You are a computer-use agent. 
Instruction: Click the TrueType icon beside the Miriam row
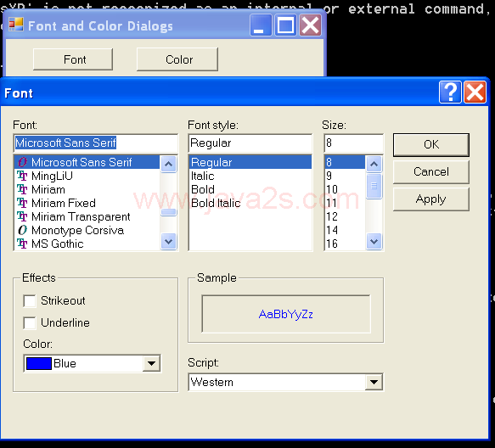click(22, 189)
